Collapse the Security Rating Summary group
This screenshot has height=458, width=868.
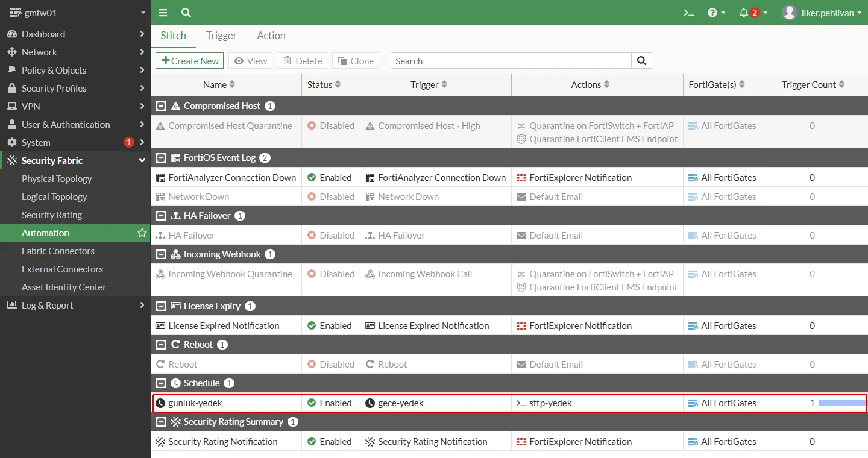161,422
